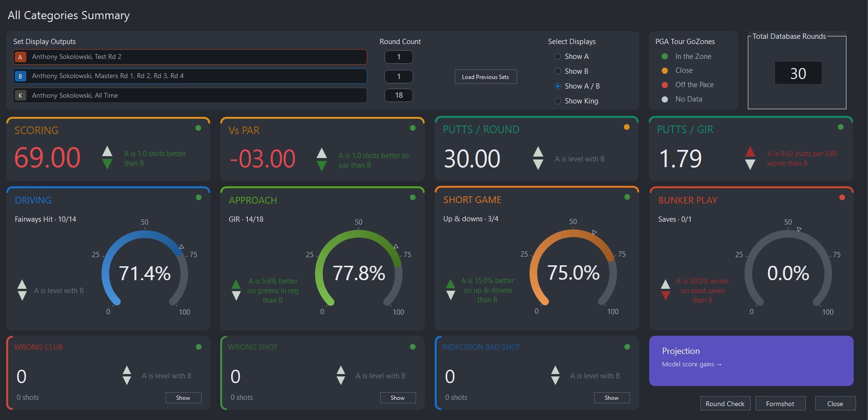The width and height of the screenshot is (868, 420).
Task: Click Show button in WRONG SHOT card
Action: [x=398, y=397]
